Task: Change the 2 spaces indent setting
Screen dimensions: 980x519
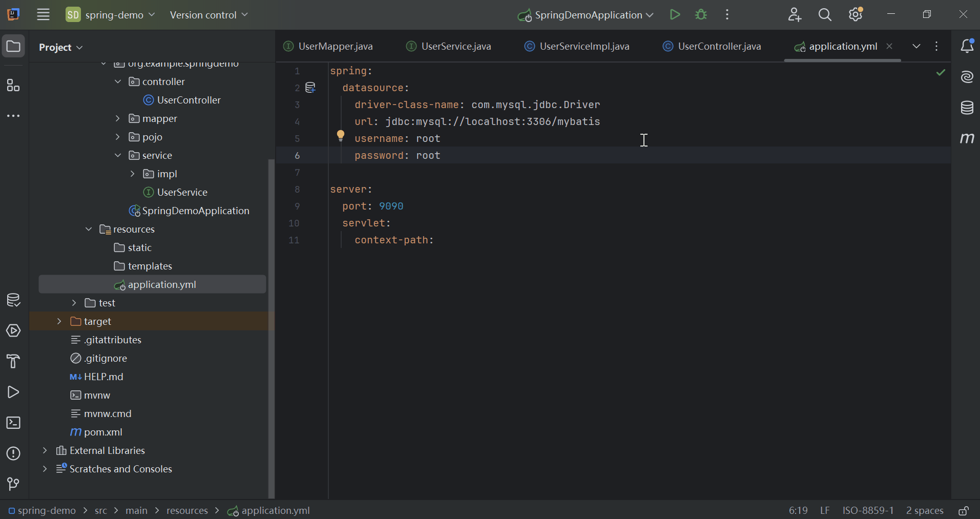Action: pyautogui.click(x=925, y=511)
